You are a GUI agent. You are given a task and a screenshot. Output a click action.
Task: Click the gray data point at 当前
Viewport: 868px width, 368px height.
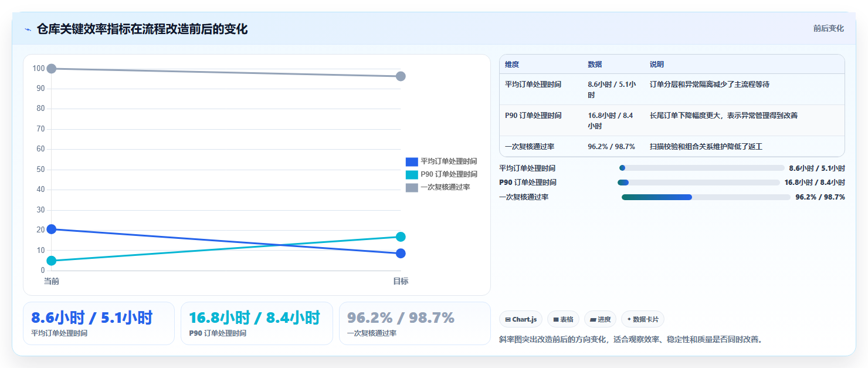(x=52, y=69)
